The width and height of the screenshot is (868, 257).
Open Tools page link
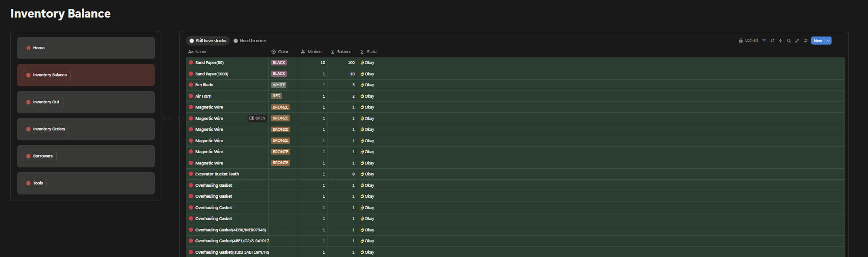(35, 183)
